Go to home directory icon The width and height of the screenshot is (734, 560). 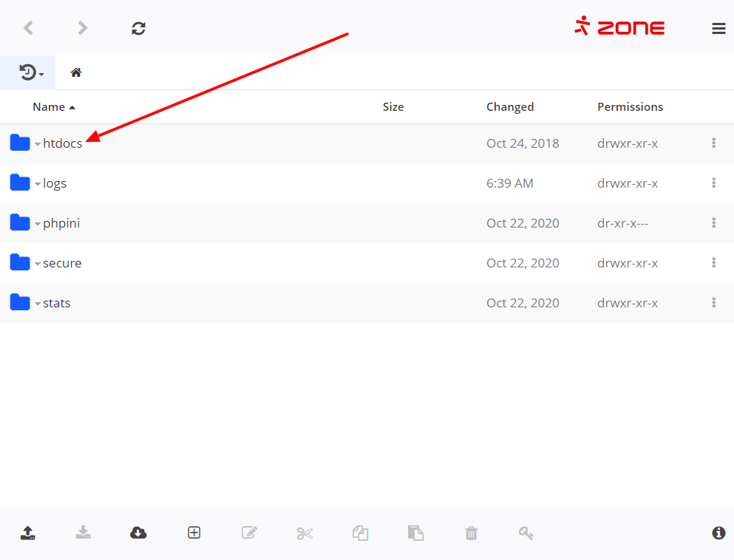[75, 72]
